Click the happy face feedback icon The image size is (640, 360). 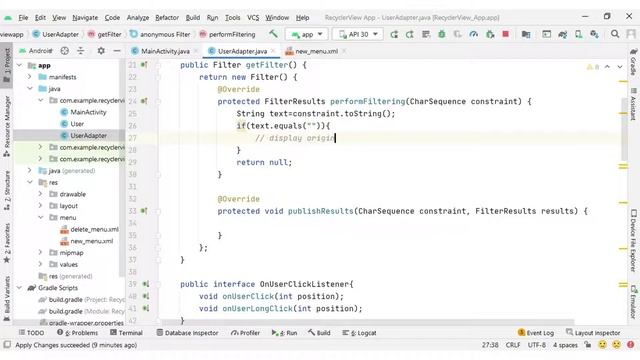(x=602, y=345)
